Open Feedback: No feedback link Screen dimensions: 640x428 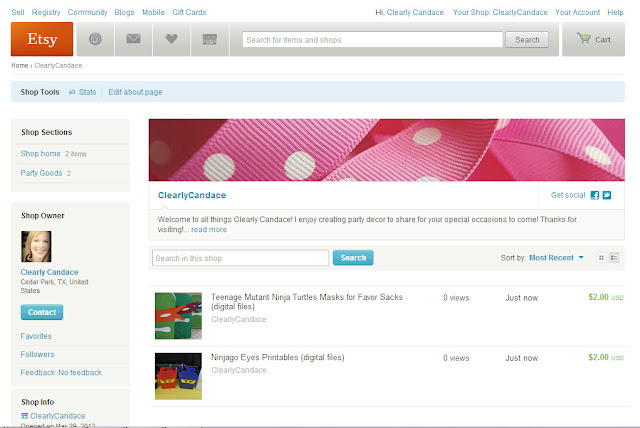click(61, 373)
